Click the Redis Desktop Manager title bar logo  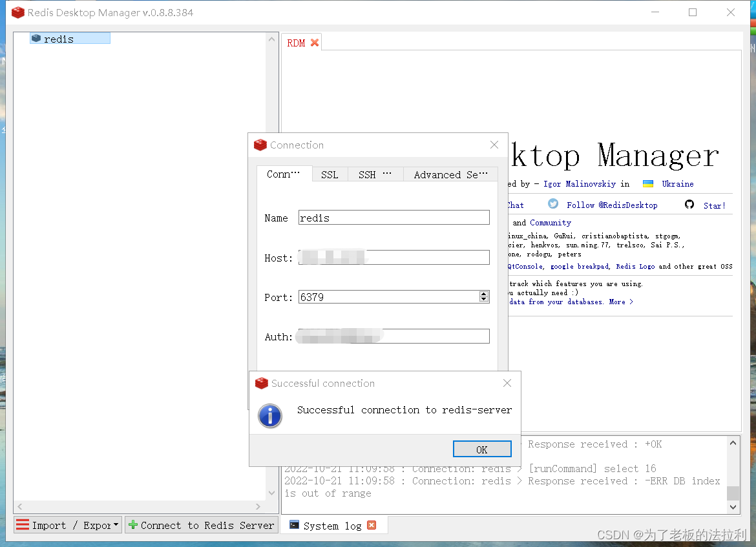[18, 12]
